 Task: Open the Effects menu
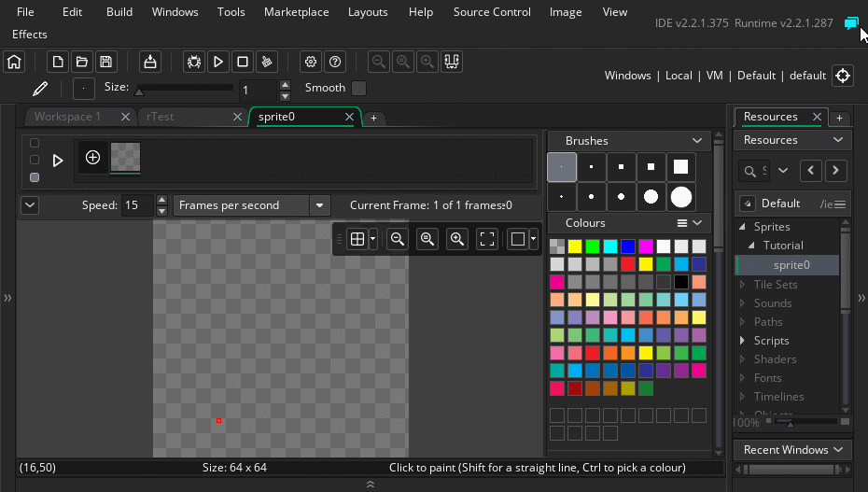tap(29, 35)
